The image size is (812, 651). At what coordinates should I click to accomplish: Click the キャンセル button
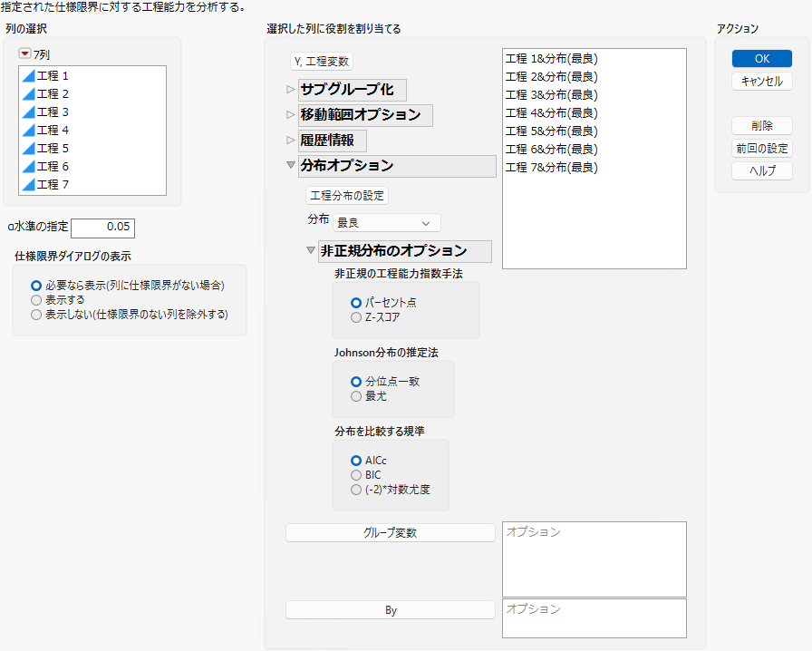762,82
